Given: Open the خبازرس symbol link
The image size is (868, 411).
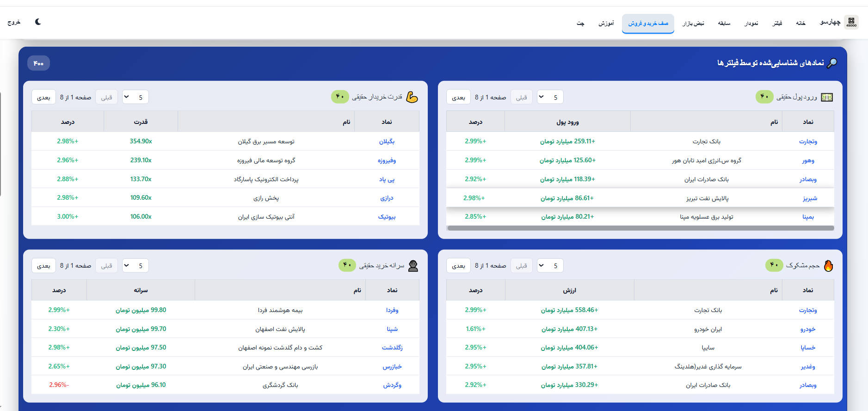Looking at the screenshot, I should click(x=392, y=367).
